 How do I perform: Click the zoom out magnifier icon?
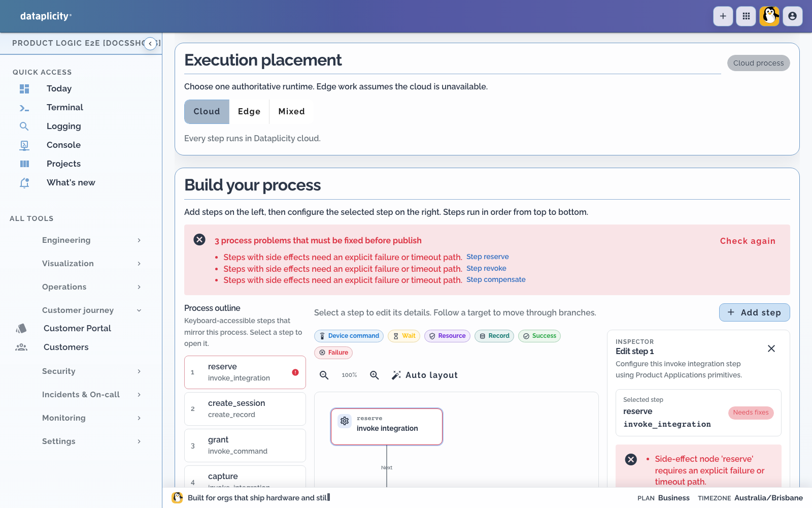pos(324,375)
